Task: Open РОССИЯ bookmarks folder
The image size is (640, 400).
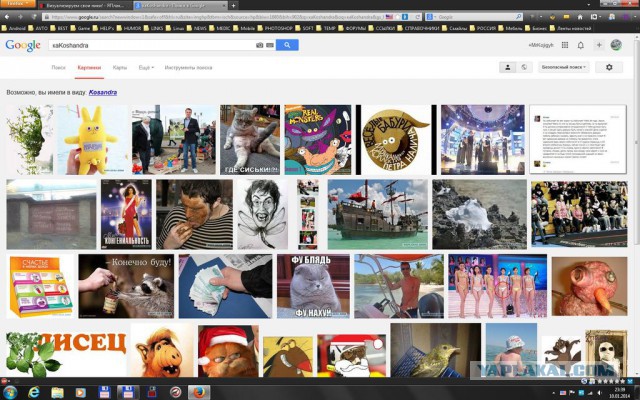Action: tap(482, 28)
